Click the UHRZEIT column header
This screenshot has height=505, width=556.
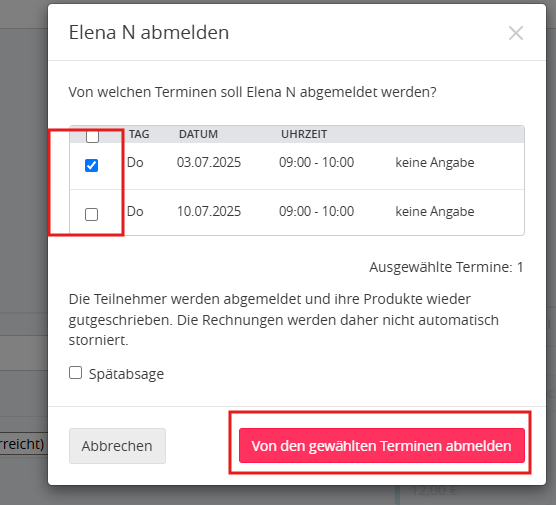304,134
